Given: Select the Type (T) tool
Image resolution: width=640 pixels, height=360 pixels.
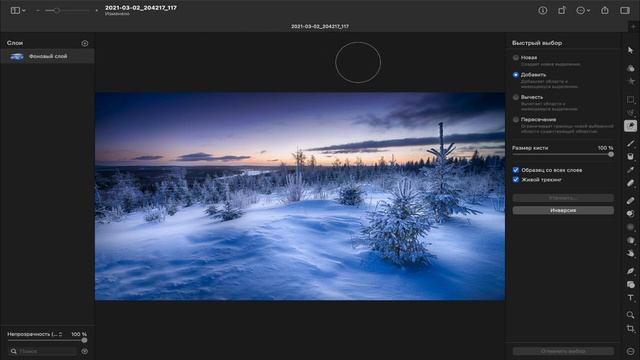Looking at the screenshot, I should pos(631,298).
